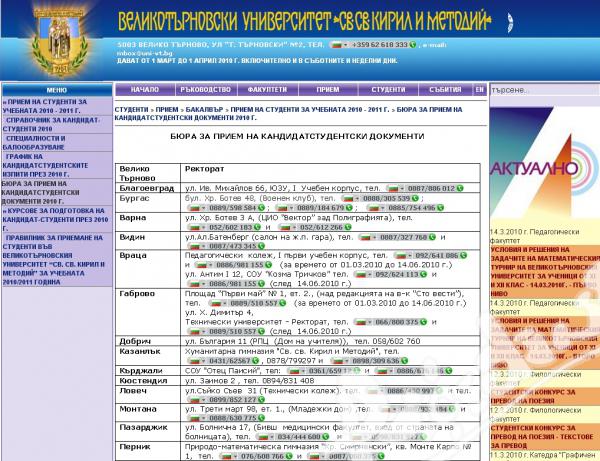Click the call icon beside Vidin number 0887/473 345
Image resolution: width=600 pixels, height=461 pixels.
(261, 246)
